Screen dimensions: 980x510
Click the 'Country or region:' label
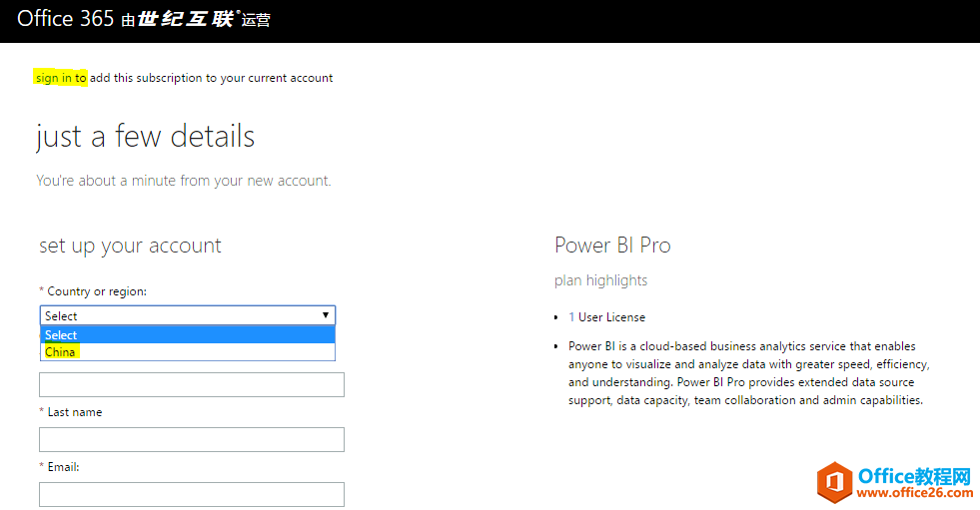point(97,291)
